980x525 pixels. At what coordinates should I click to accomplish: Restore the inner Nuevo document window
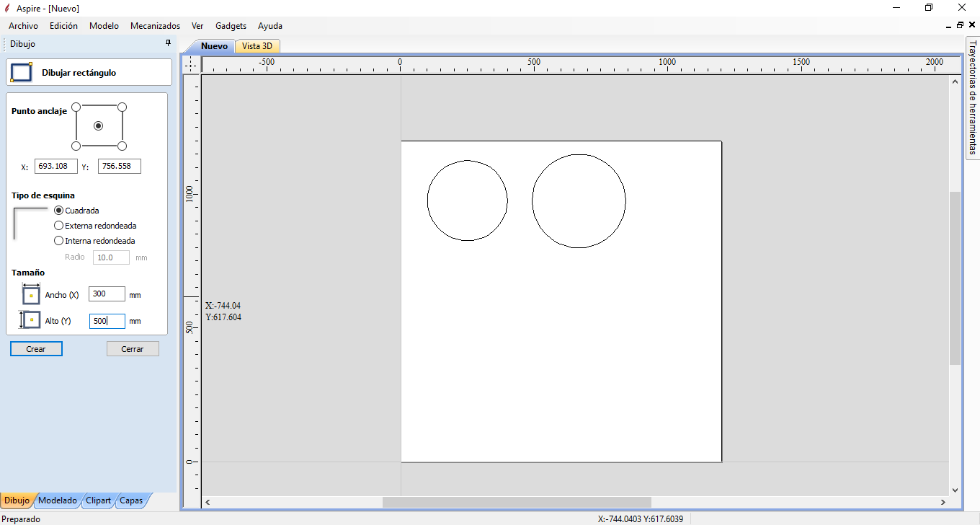point(960,25)
